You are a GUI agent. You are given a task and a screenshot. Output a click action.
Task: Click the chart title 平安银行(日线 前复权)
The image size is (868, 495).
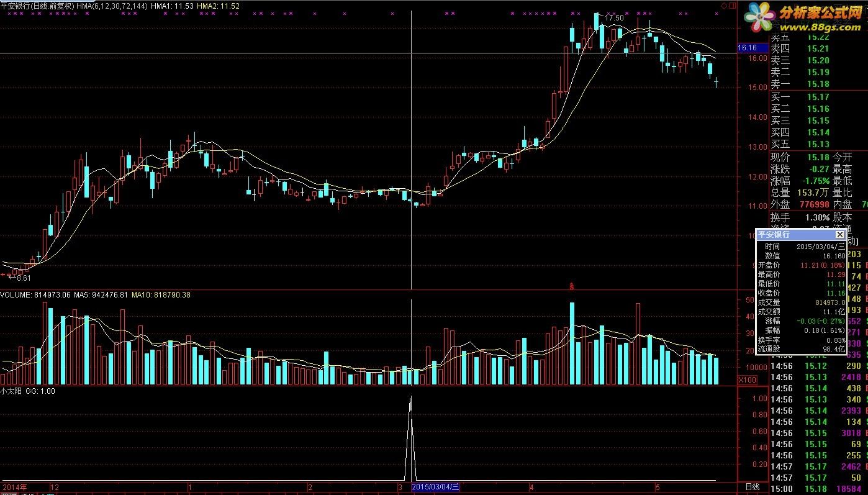[38, 6]
